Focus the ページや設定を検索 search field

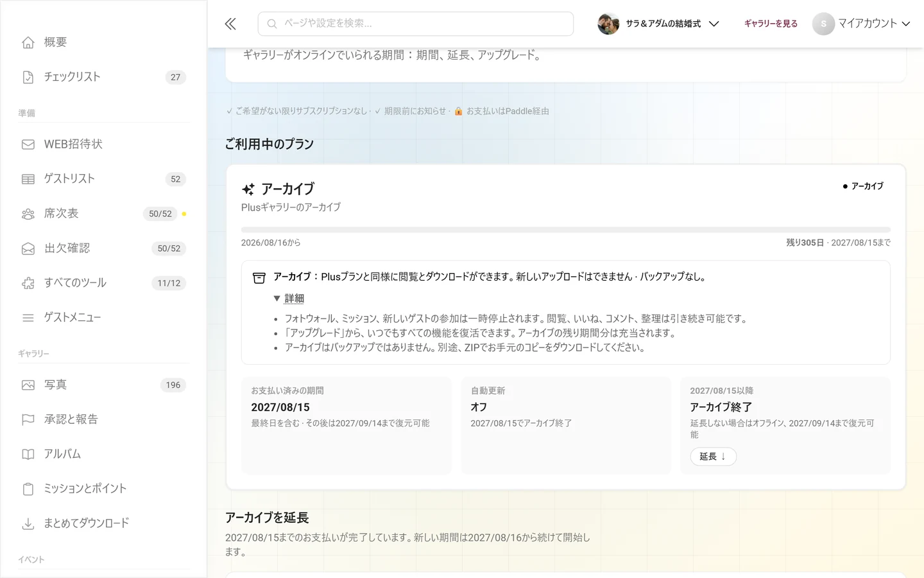(x=416, y=24)
